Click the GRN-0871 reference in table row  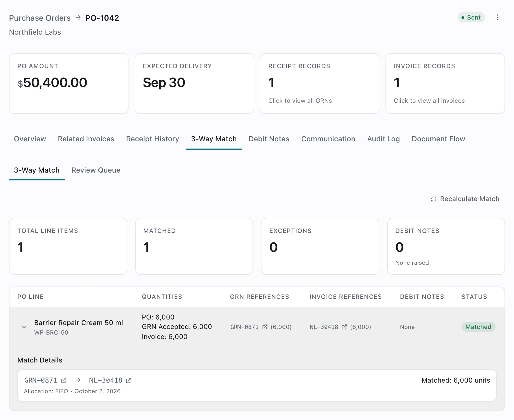pyautogui.click(x=245, y=327)
